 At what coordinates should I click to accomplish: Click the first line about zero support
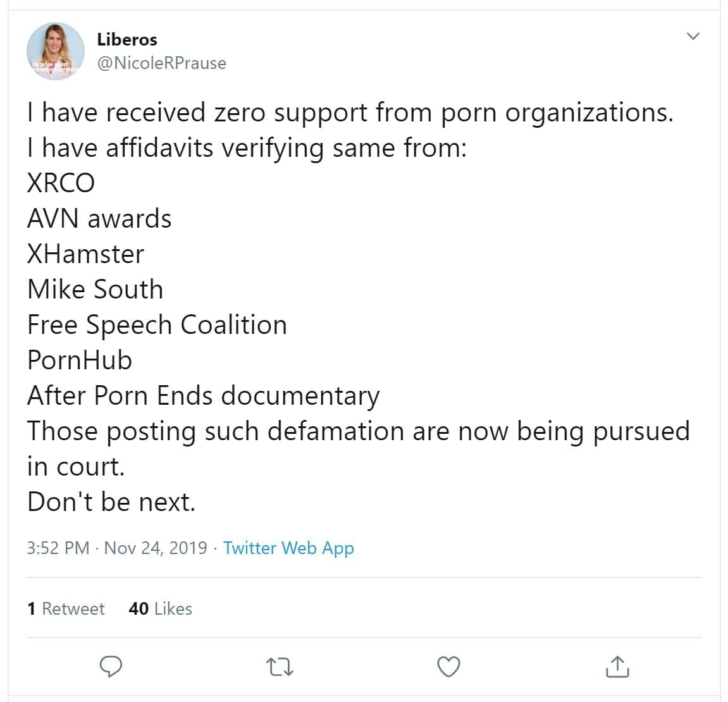[x=350, y=113]
